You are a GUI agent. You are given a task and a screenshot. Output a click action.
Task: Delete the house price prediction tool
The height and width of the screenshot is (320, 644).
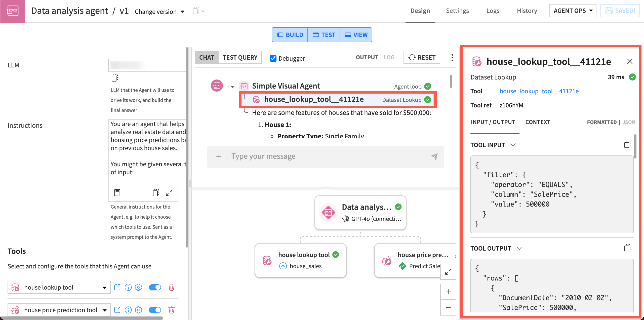click(172, 310)
